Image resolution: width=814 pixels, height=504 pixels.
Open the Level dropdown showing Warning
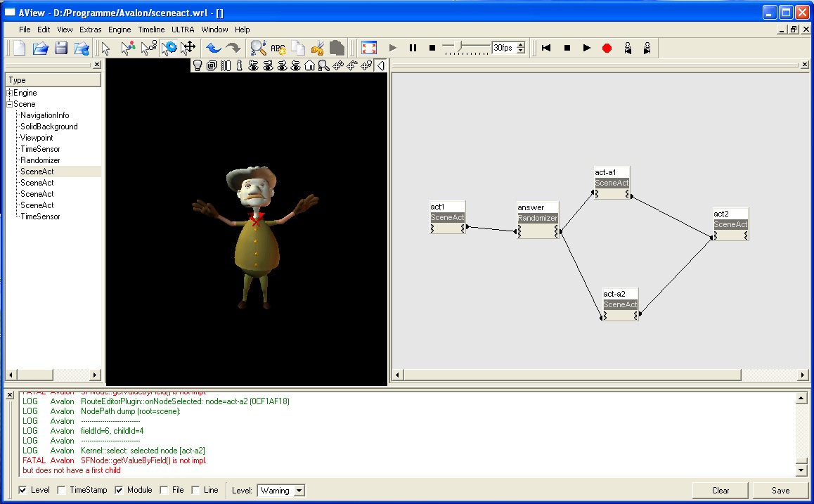tap(281, 491)
